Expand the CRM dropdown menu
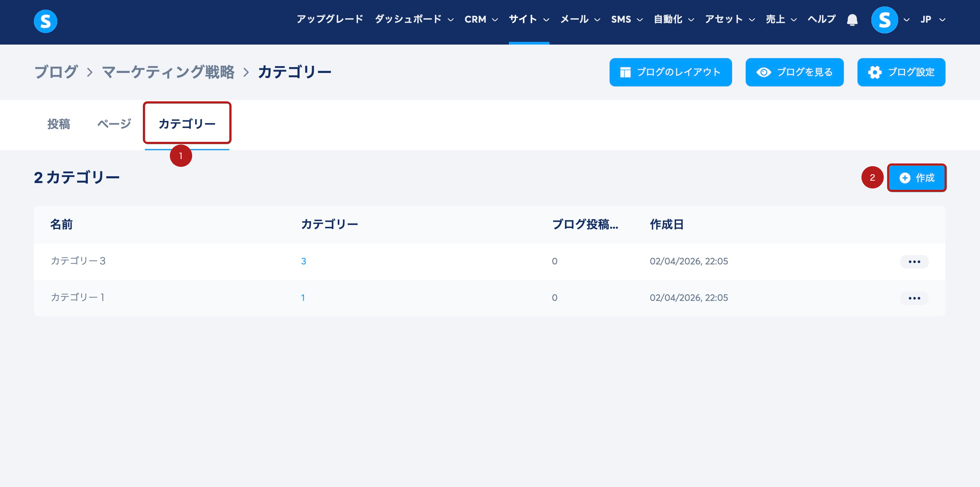The image size is (980, 487). click(x=481, y=19)
